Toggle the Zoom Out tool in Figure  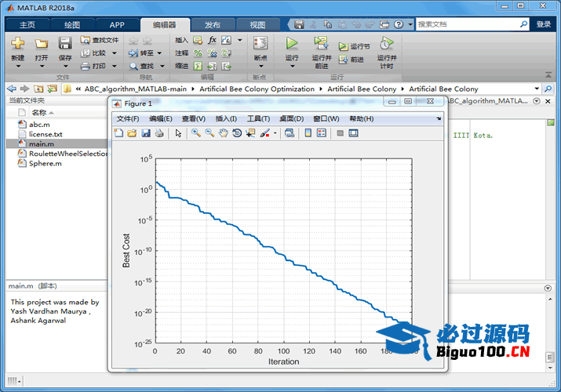(x=209, y=133)
